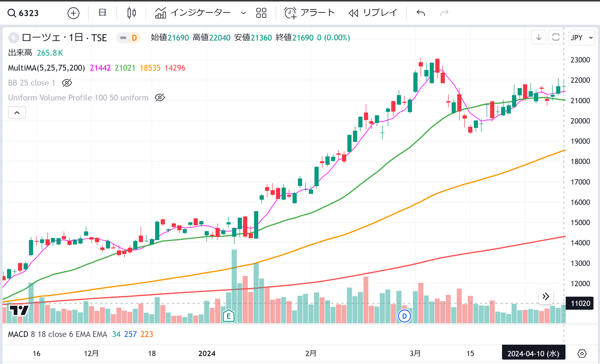Show hidden Uniform Volume Profile indicator
This screenshot has height=364, width=600.
(160, 98)
